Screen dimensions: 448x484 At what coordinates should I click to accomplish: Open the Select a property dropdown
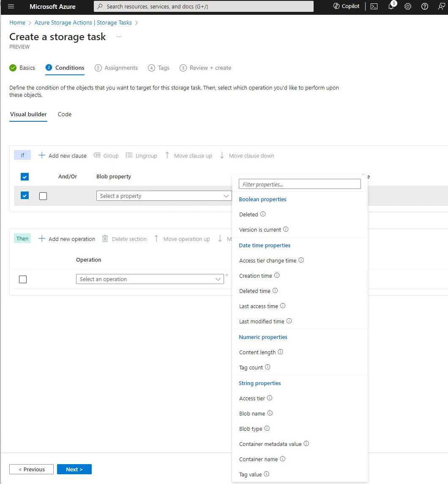point(164,196)
